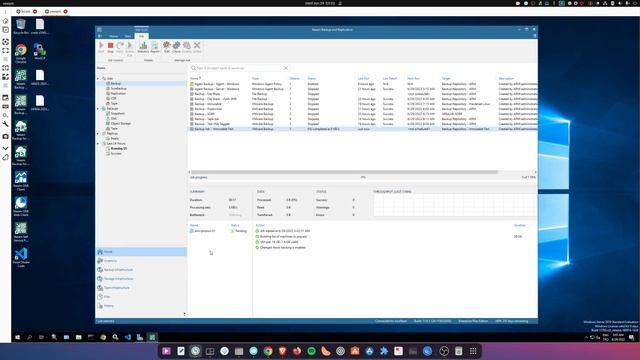Click the Stop job ribbon icon
This screenshot has height=360, width=640.
click(110, 47)
